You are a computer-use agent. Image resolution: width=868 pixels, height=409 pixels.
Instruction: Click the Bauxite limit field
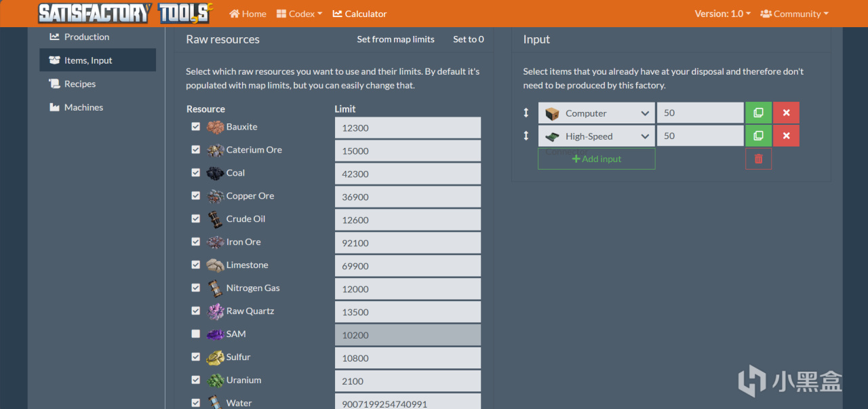click(x=408, y=128)
